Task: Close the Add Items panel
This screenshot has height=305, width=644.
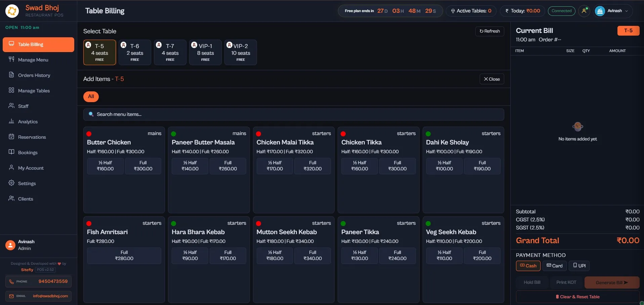Action: (x=492, y=79)
